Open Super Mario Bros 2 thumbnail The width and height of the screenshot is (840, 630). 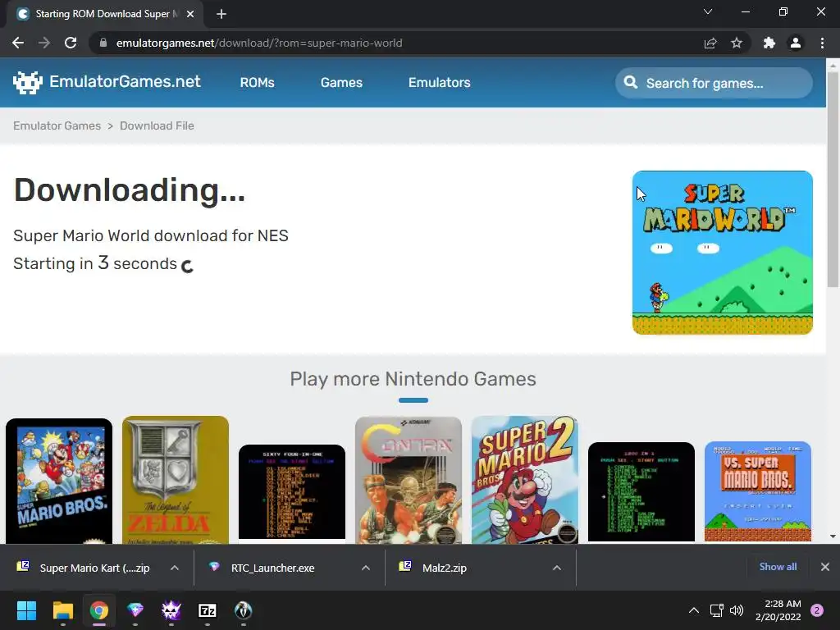tap(524, 480)
